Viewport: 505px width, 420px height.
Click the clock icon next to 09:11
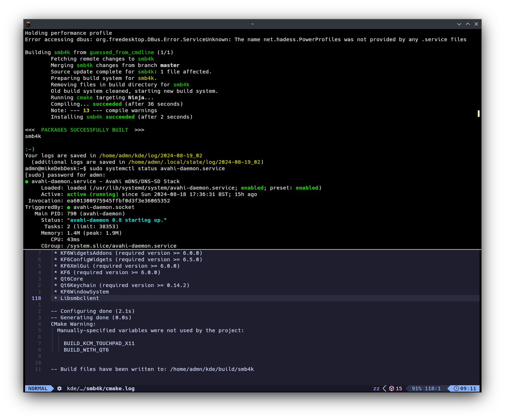pos(456,388)
